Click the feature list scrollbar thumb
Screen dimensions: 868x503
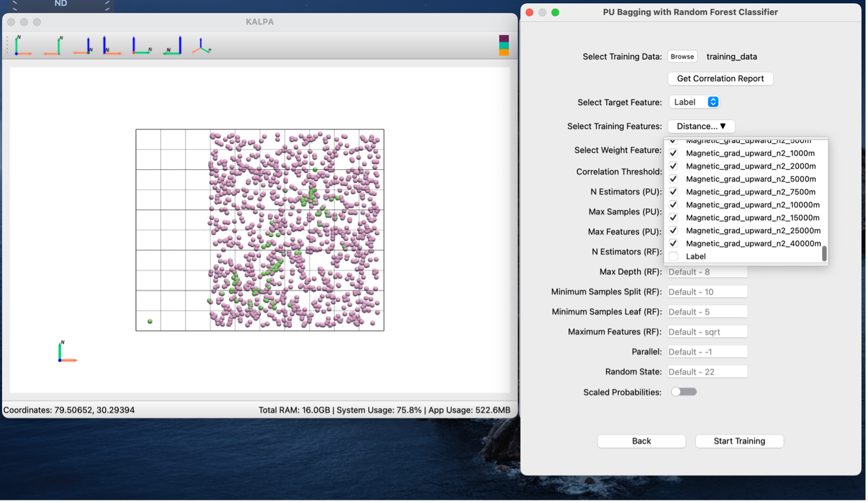click(x=824, y=254)
